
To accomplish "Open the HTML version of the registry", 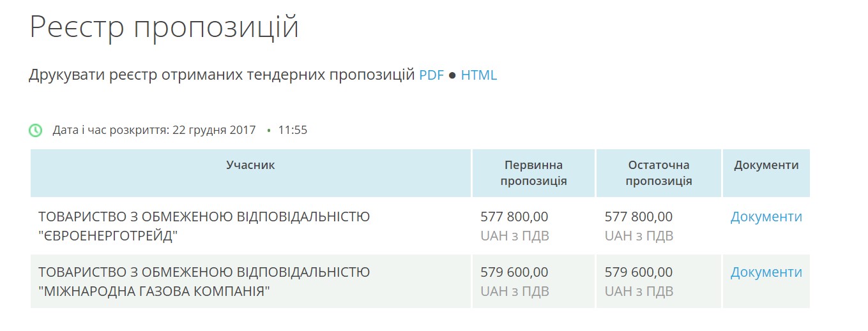I will (x=478, y=75).
